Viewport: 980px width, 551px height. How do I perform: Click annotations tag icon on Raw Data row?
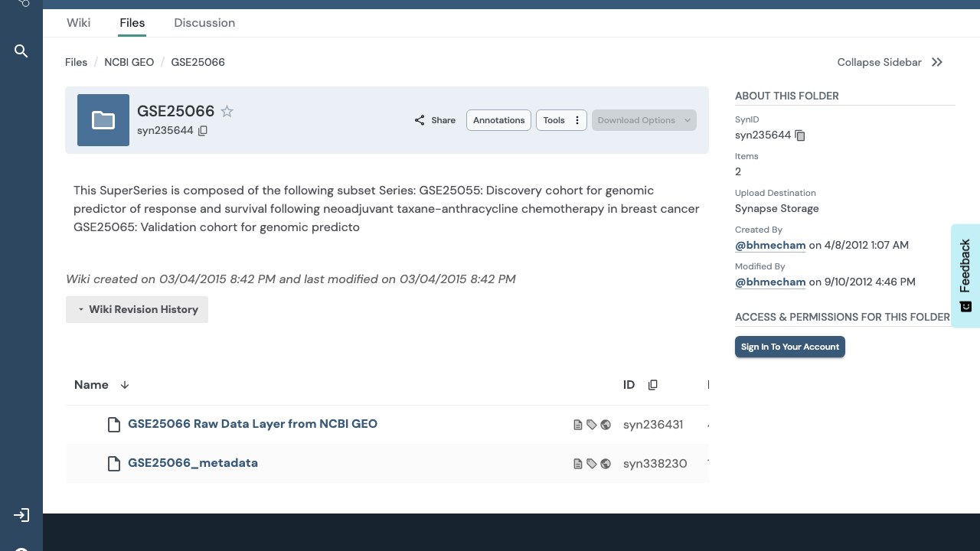coord(592,425)
